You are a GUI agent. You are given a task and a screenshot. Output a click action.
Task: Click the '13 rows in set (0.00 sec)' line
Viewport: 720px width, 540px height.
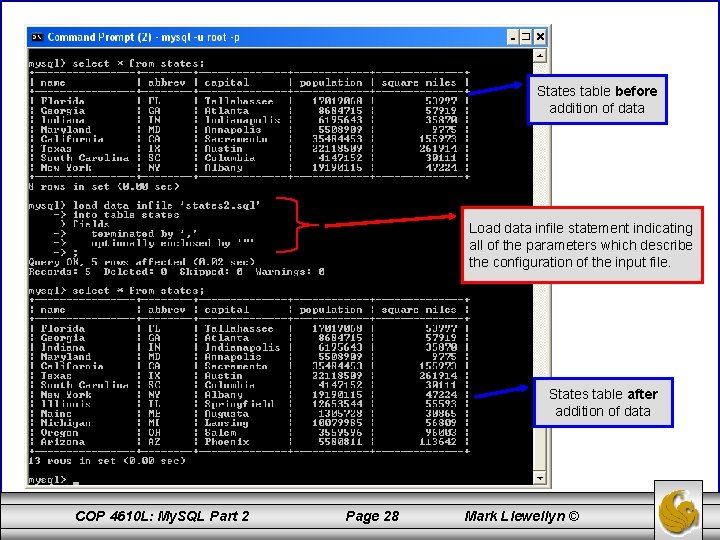pyautogui.click(x=107, y=461)
